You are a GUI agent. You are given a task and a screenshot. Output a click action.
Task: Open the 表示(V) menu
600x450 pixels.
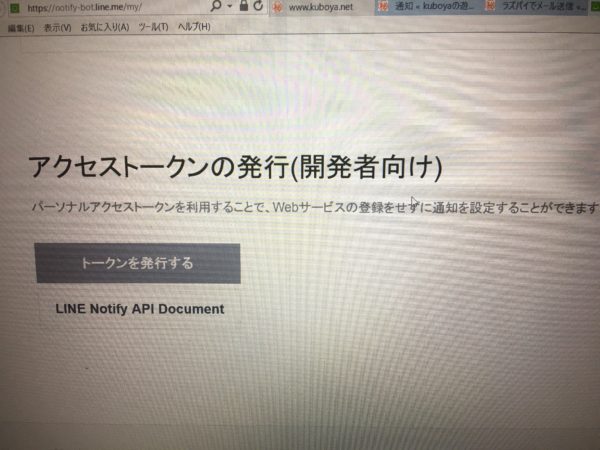57,26
